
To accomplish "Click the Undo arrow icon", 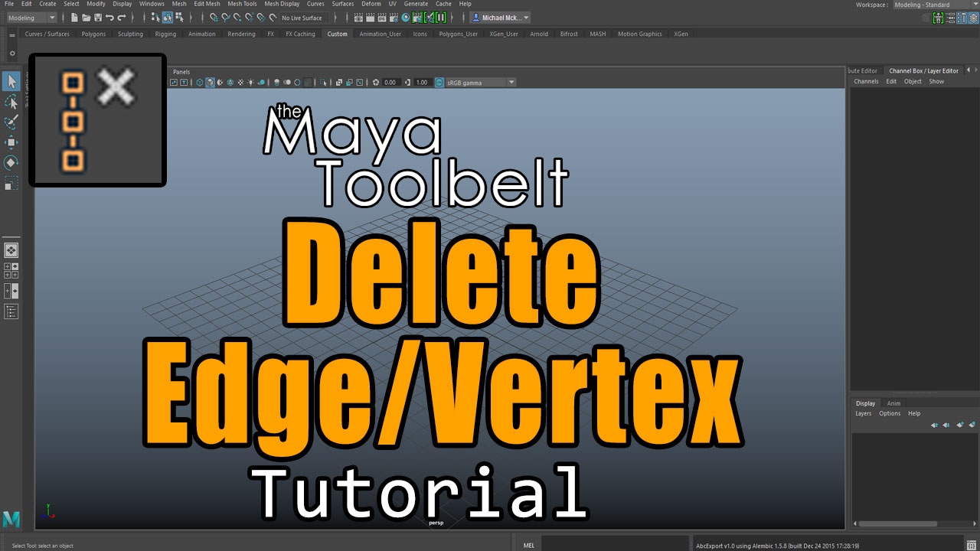I will (x=109, y=18).
